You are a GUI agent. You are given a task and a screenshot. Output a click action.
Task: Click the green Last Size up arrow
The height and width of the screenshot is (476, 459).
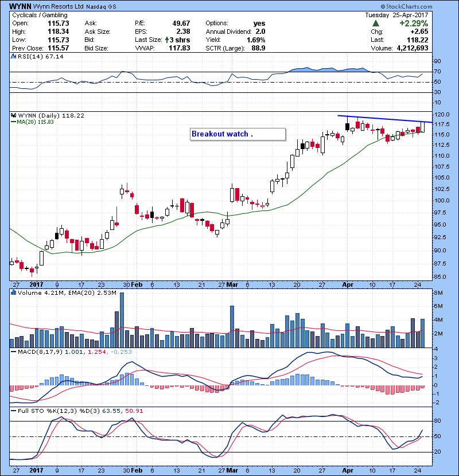point(167,40)
